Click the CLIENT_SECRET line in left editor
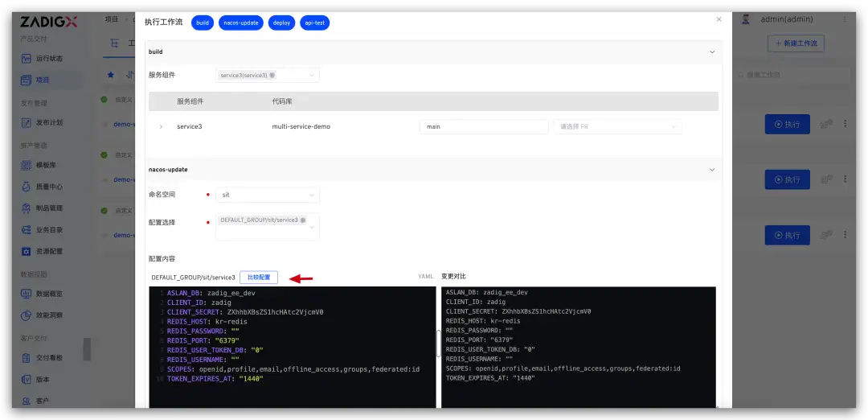Screen dimensions: 868x420 [245, 312]
